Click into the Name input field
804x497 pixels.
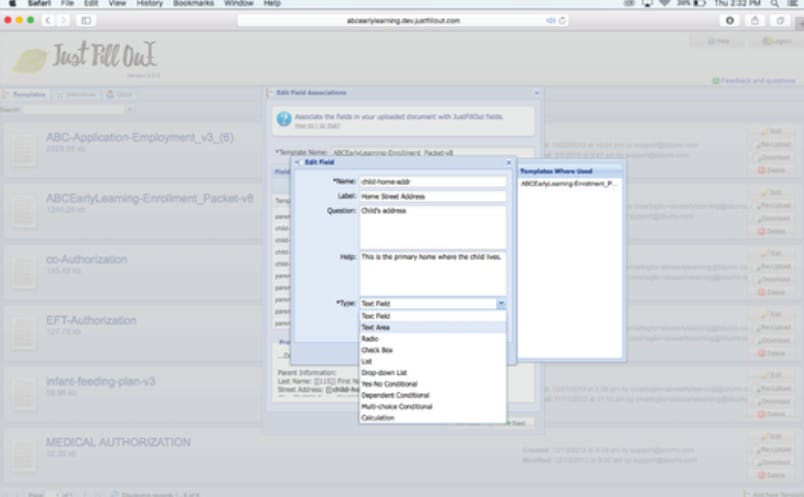tap(432, 182)
